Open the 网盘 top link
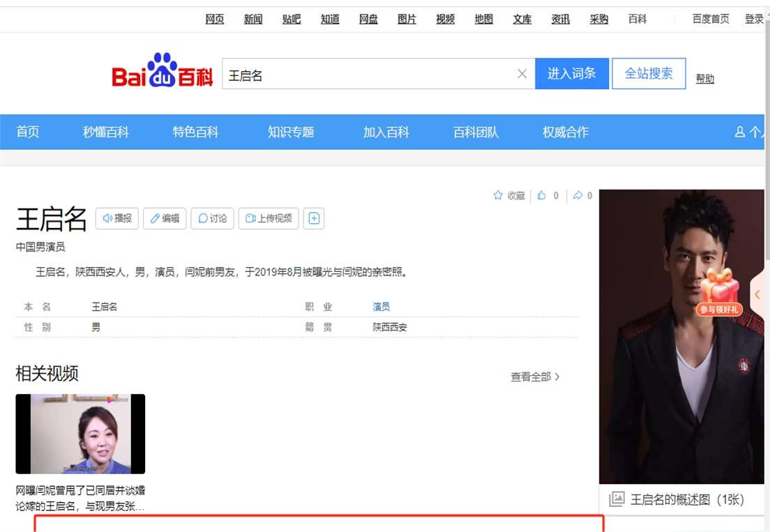This screenshot has height=532, width=770. tap(368, 19)
